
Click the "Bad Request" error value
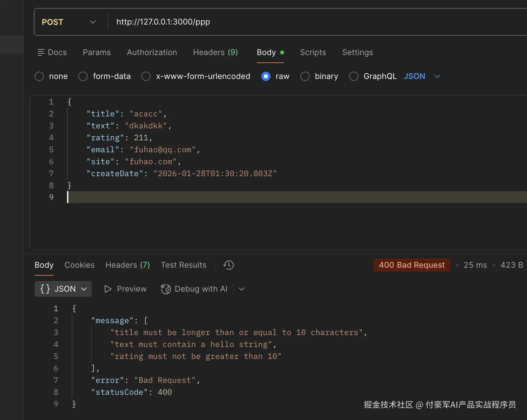coord(165,380)
